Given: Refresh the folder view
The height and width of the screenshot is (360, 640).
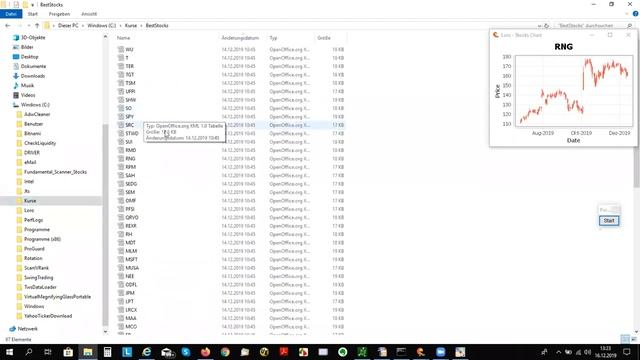Looking at the screenshot, I should pyautogui.click(x=547, y=25).
